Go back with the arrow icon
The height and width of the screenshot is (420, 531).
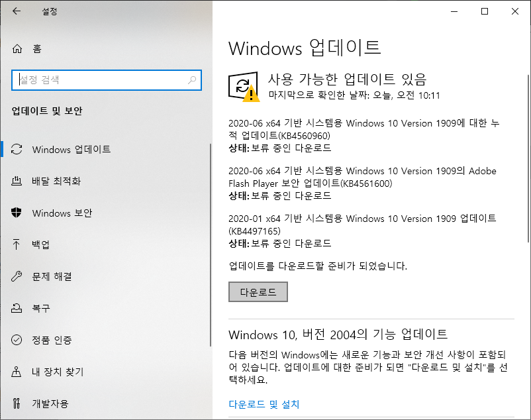(x=17, y=11)
